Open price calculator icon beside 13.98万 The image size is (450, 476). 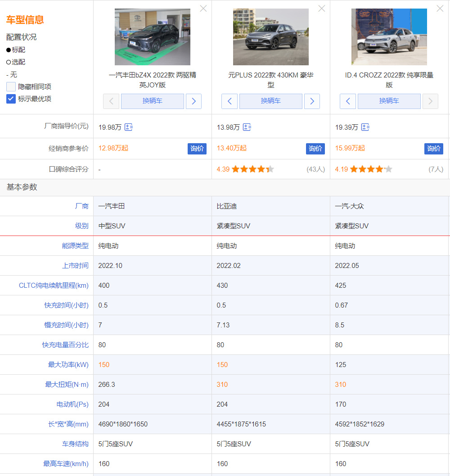(x=247, y=127)
